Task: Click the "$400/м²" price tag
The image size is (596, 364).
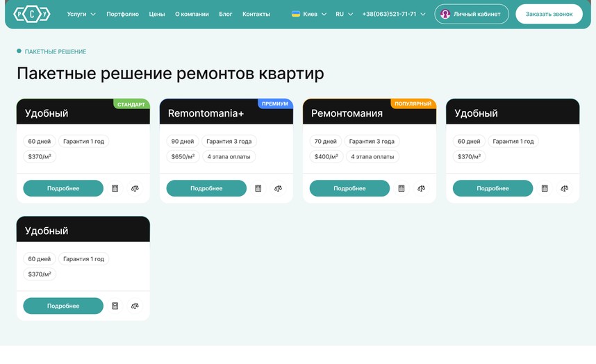Action: tap(326, 156)
